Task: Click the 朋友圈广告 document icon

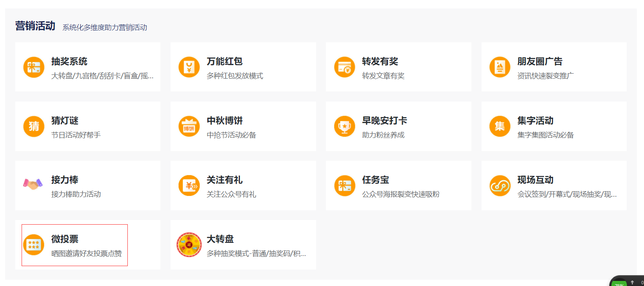Action: tap(500, 67)
